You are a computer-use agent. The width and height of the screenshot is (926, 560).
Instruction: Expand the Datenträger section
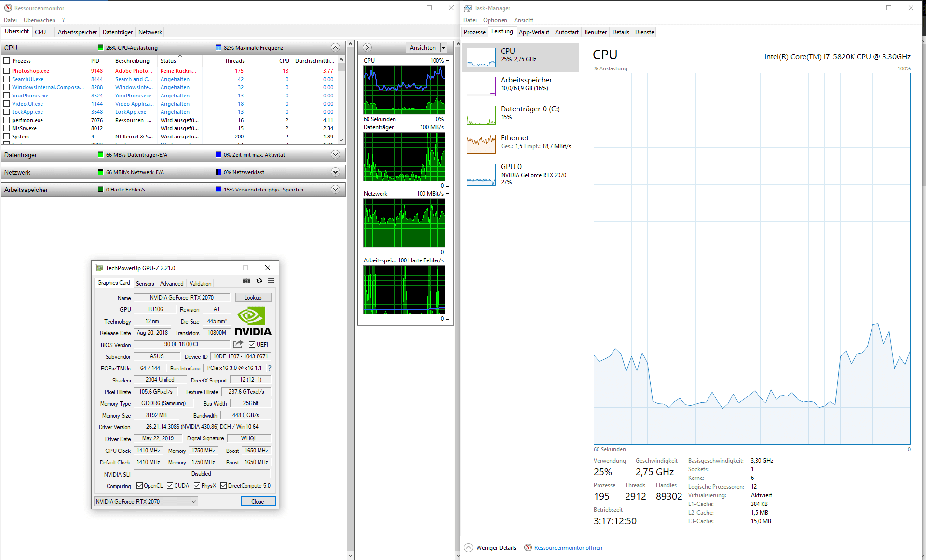pyautogui.click(x=336, y=154)
